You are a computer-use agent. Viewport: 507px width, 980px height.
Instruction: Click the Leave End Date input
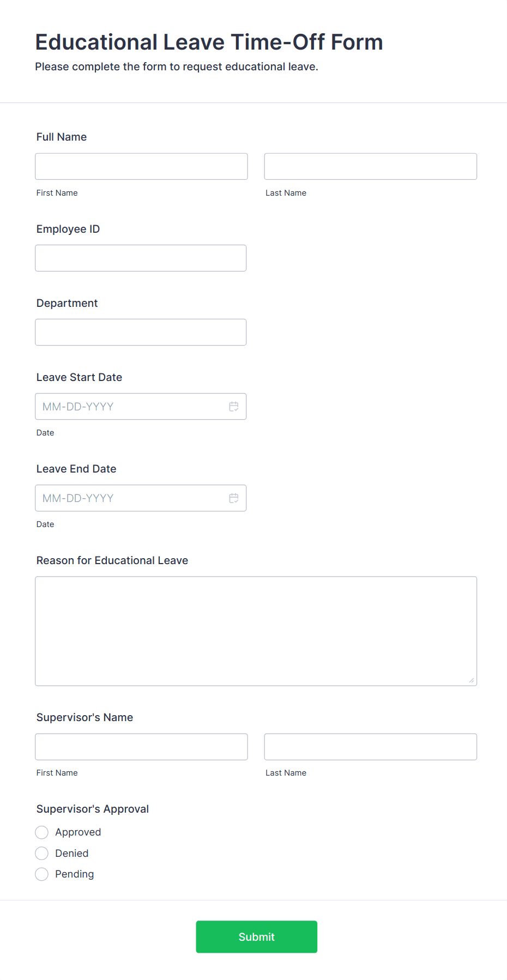(131, 498)
